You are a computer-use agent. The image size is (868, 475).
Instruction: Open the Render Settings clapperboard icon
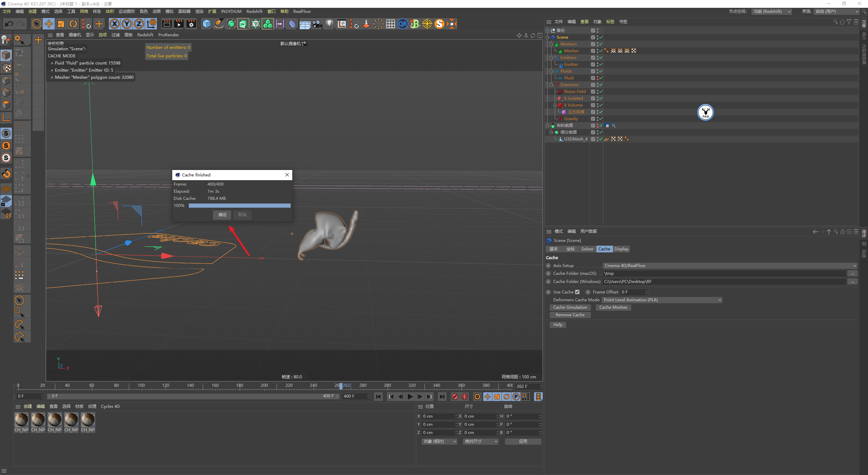pos(191,24)
